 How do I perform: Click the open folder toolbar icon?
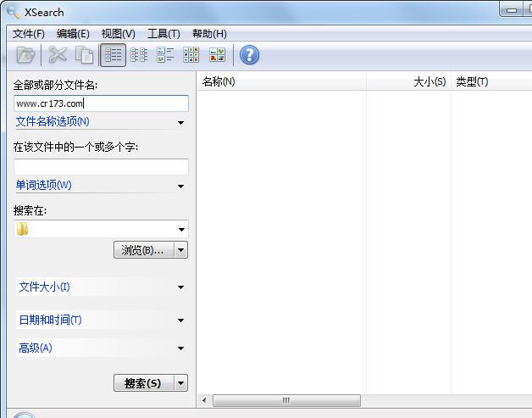[26, 55]
